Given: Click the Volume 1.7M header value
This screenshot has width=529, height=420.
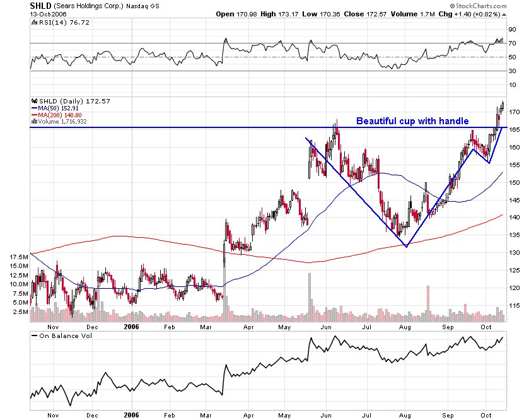Looking at the screenshot, I should [412, 14].
